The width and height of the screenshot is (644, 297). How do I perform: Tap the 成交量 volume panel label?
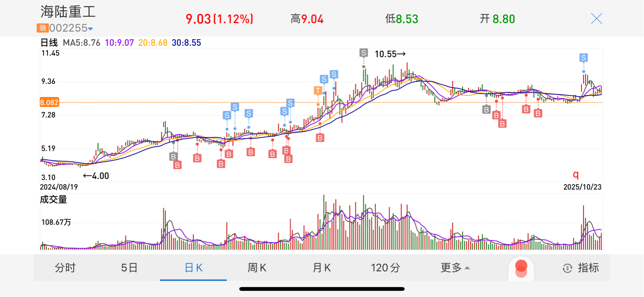tap(53, 200)
